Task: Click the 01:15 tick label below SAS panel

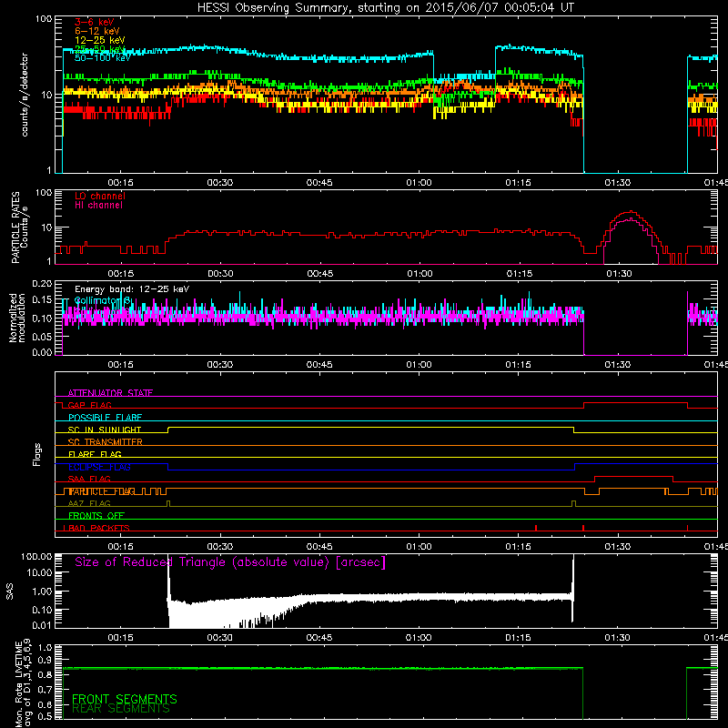Action: [x=518, y=638]
